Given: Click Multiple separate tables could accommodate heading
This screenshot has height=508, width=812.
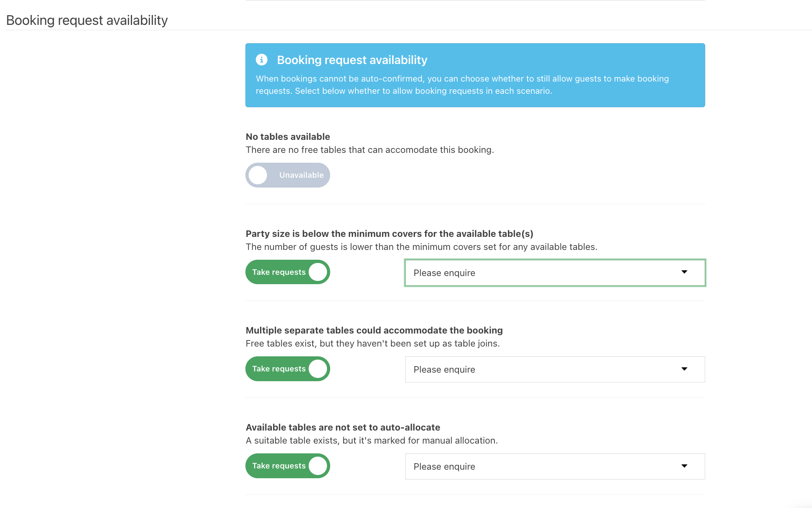Looking at the screenshot, I should pyautogui.click(x=374, y=330).
